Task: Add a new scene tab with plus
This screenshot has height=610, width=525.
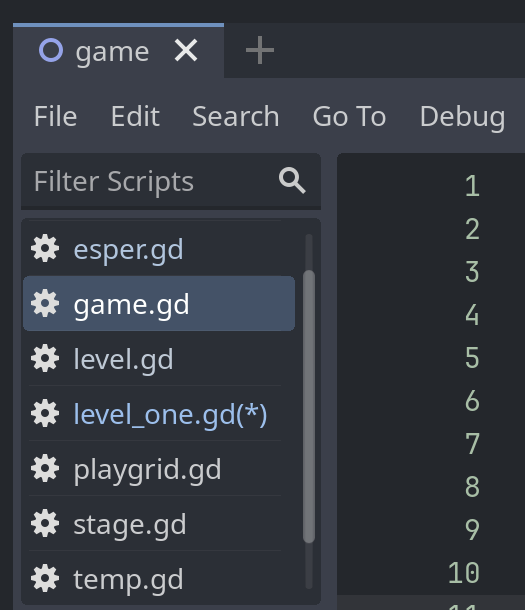Action: pos(260,50)
